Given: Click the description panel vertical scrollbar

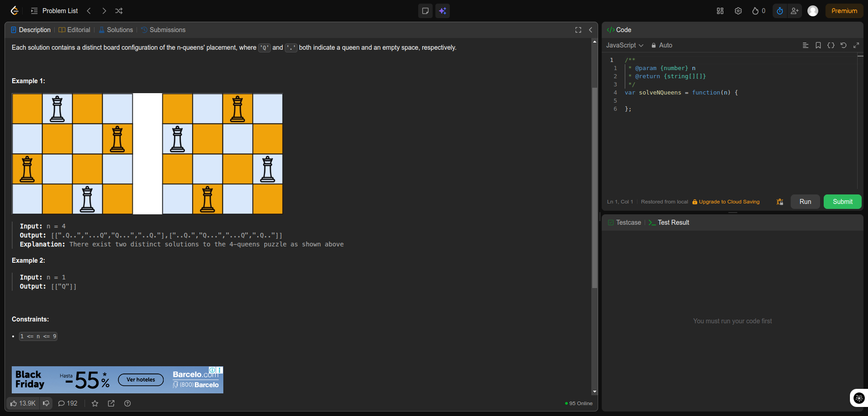Looking at the screenshot, I should 594,188.
